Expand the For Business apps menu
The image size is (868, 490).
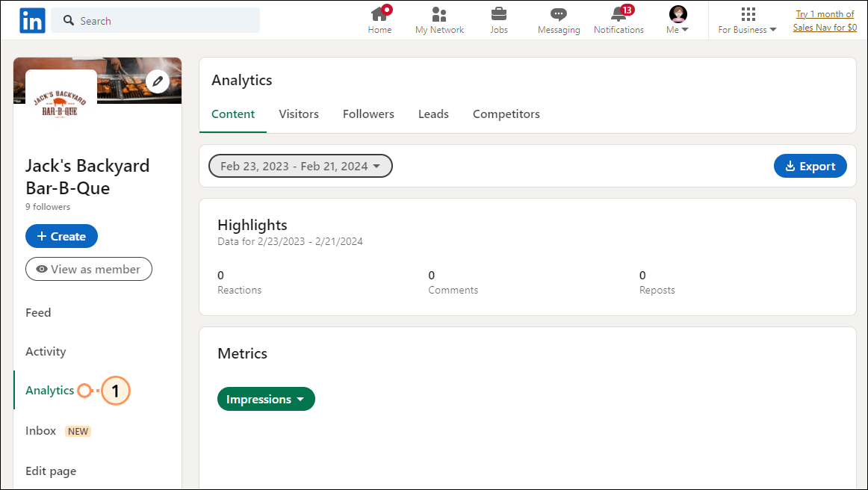[x=747, y=21]
